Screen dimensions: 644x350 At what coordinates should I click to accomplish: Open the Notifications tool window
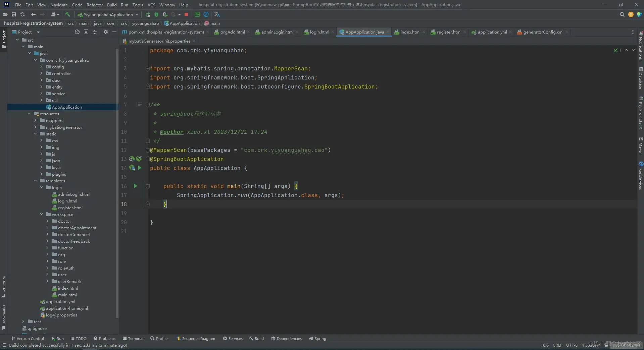click(x=641, y=46)
